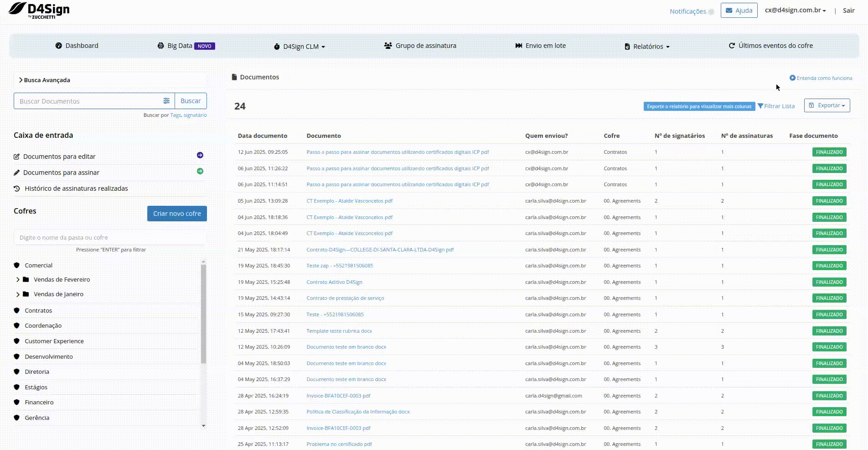Image resolution: width=868 pixels, height=450 pixels.
Task: Click the D4Sign logo
Action: pyautogui.click(x=39, y=10)
